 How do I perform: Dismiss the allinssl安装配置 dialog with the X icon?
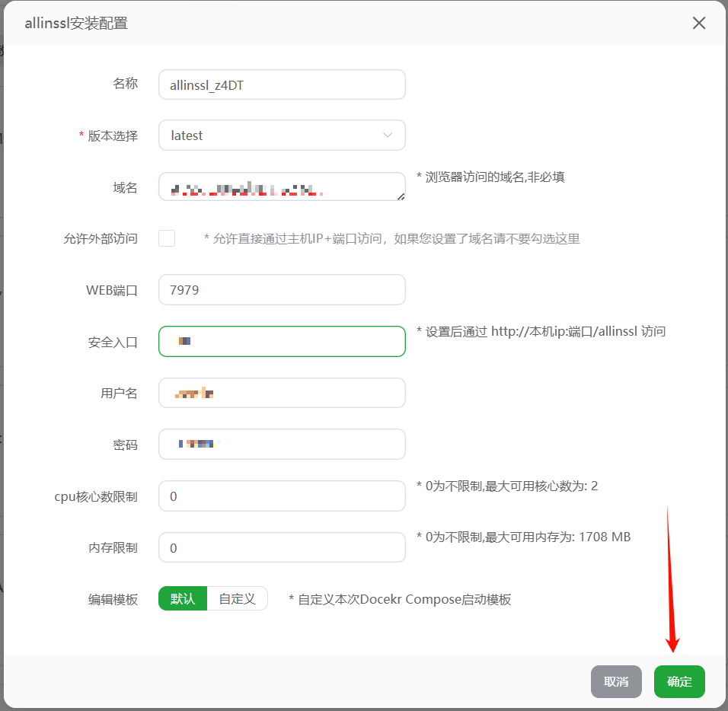coord(698,23)
